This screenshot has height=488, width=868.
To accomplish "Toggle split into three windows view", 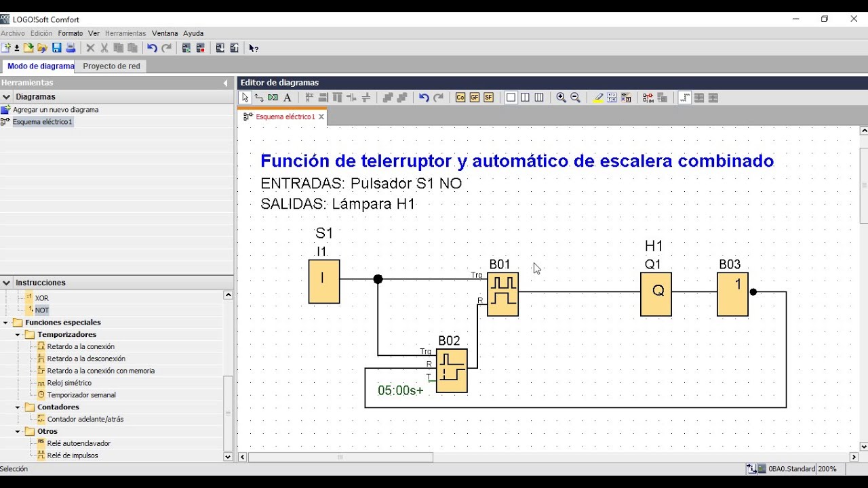I will [538, 98].
